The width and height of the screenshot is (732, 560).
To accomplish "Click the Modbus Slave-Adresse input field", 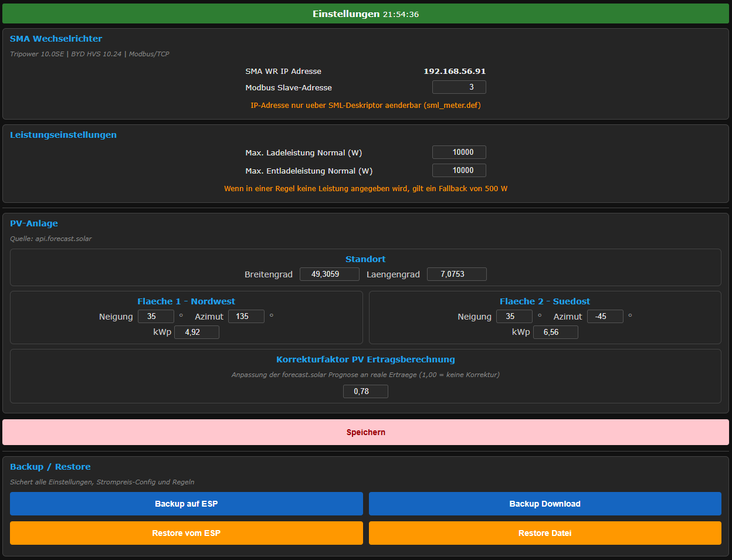I will point(459,87).
